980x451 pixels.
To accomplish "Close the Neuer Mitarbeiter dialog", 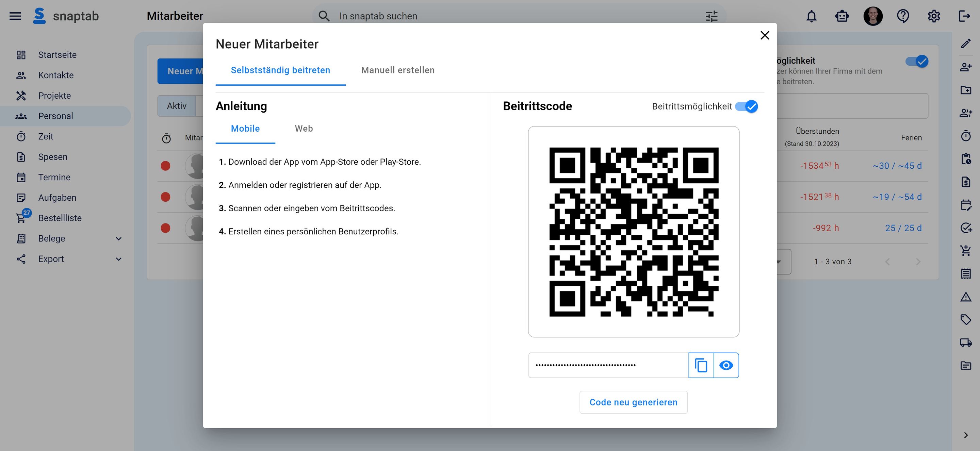I will coord(765,35).
